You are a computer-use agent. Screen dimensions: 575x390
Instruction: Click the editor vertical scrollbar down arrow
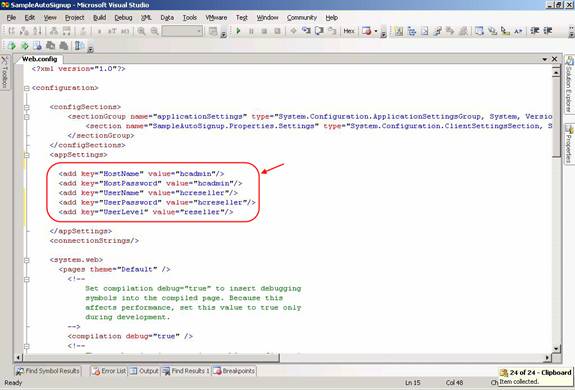click(x=556, y=349)
